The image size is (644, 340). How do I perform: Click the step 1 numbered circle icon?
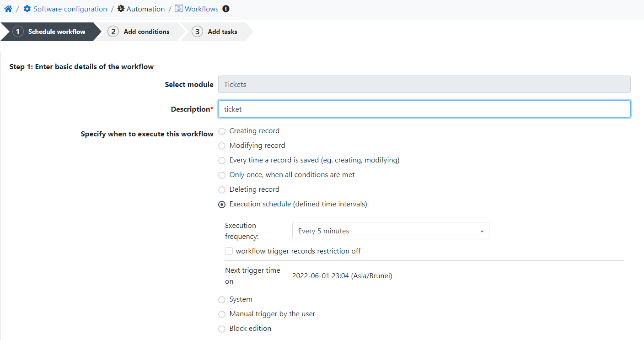tap(17, 32)
